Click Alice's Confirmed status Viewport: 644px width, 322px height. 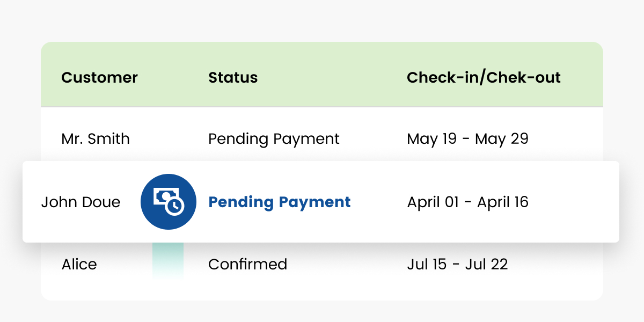point(247,264)
